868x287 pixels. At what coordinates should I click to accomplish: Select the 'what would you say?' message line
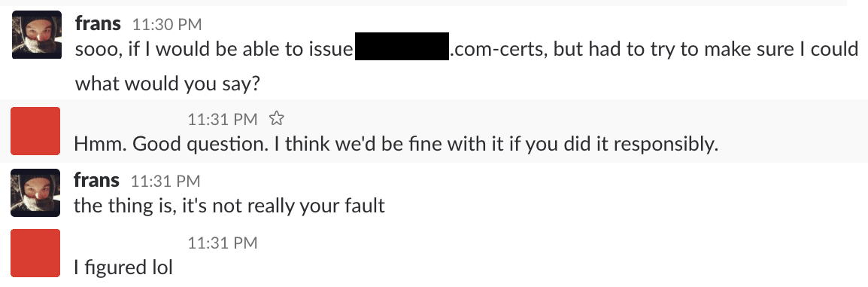tap(168, 84)
